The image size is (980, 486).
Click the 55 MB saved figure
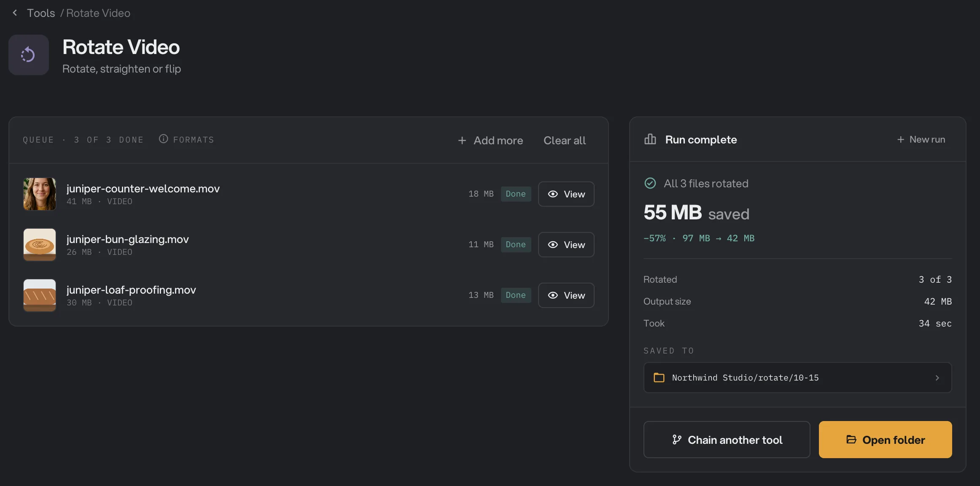(696, 213)
